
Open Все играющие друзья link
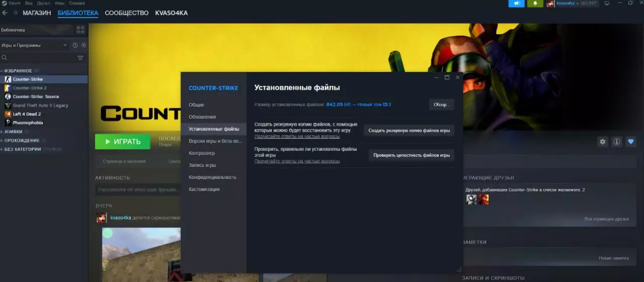click(606, 219)
